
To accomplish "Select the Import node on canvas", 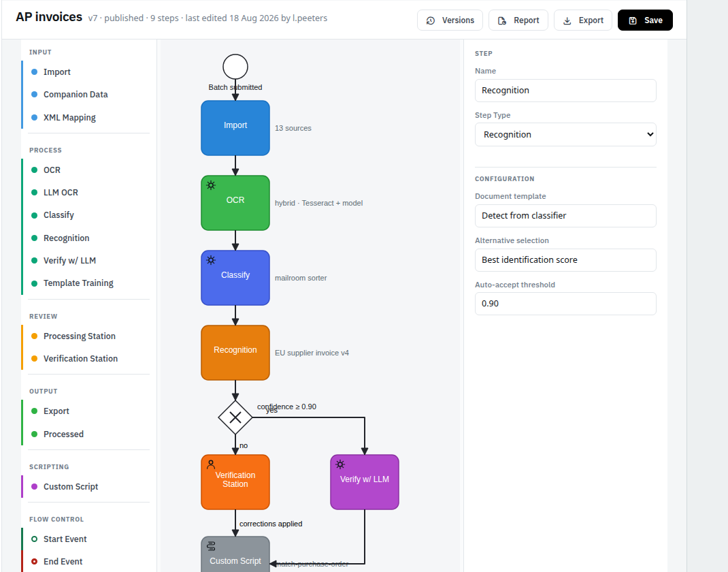I will 235,128.
